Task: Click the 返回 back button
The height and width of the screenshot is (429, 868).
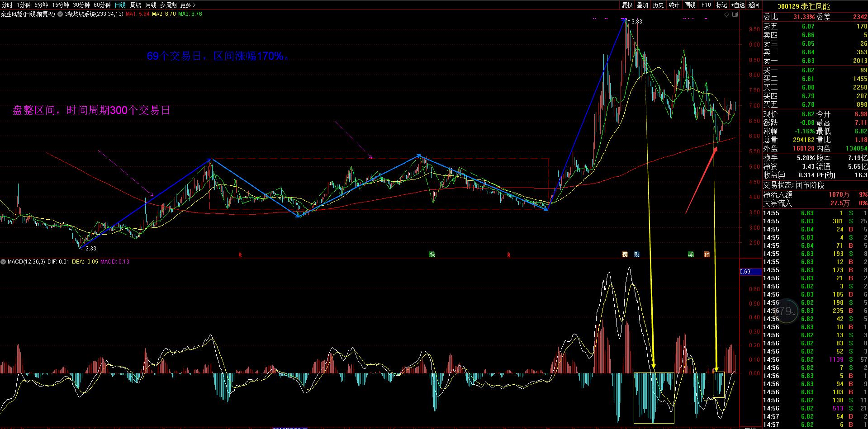Action: (754, 5)
